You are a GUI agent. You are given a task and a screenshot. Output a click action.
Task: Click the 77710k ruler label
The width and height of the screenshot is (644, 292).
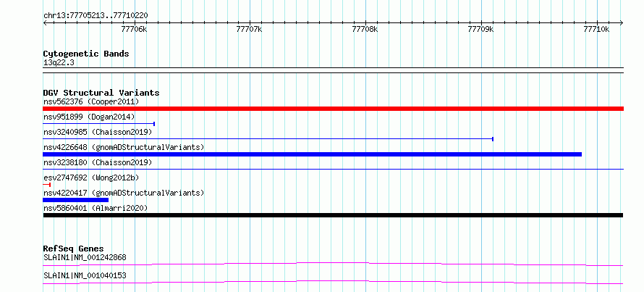596,29
